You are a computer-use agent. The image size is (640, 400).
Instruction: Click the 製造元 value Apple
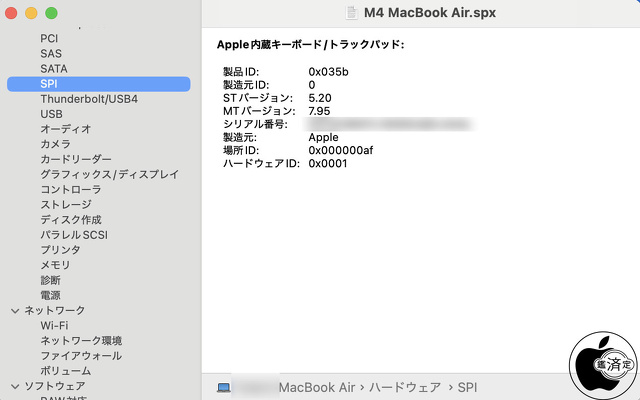pos(323,137)
